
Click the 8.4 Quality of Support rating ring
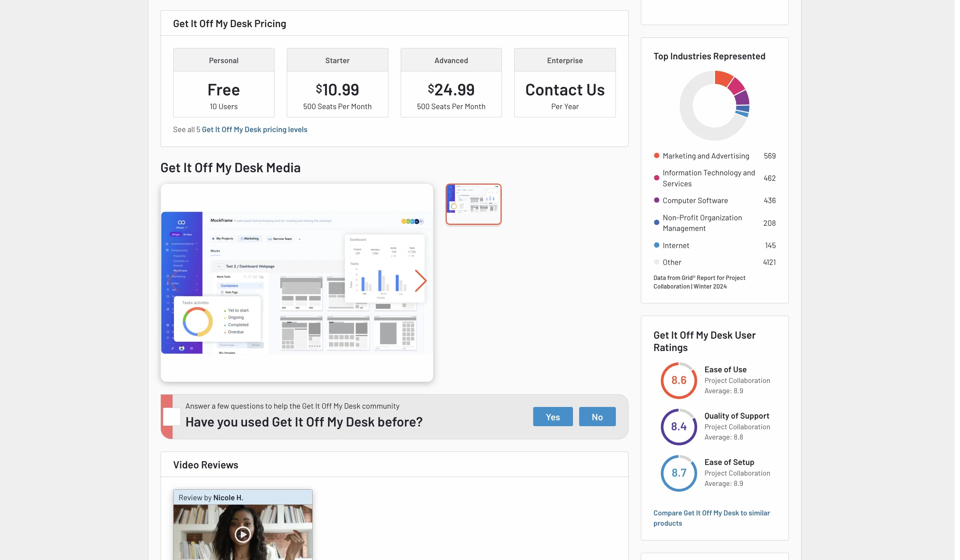(x=678, y=427)
